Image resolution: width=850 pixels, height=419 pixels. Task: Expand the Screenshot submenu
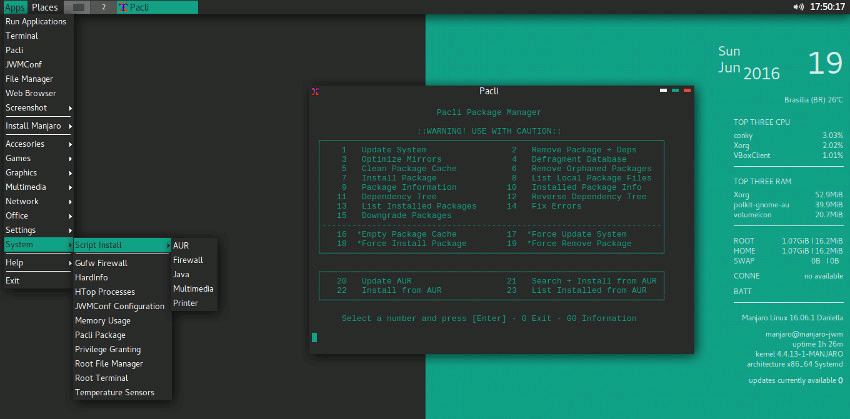click(37, 107)
